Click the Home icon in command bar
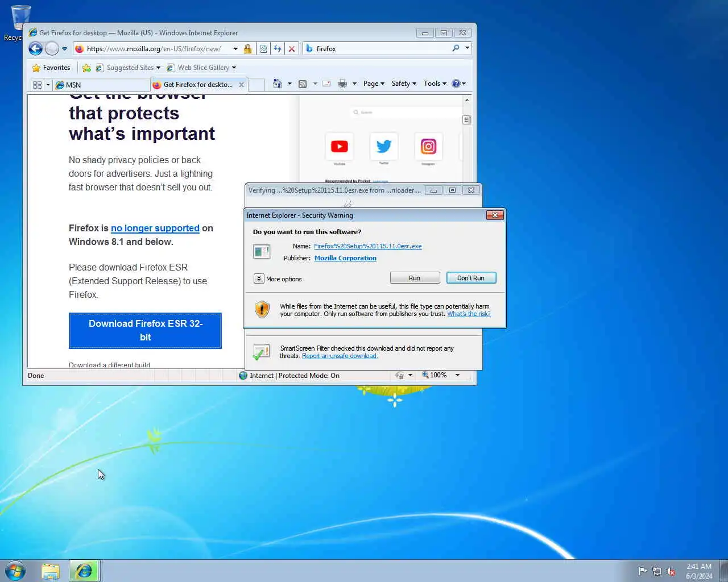Screen dimensions: 728x582 277,84
